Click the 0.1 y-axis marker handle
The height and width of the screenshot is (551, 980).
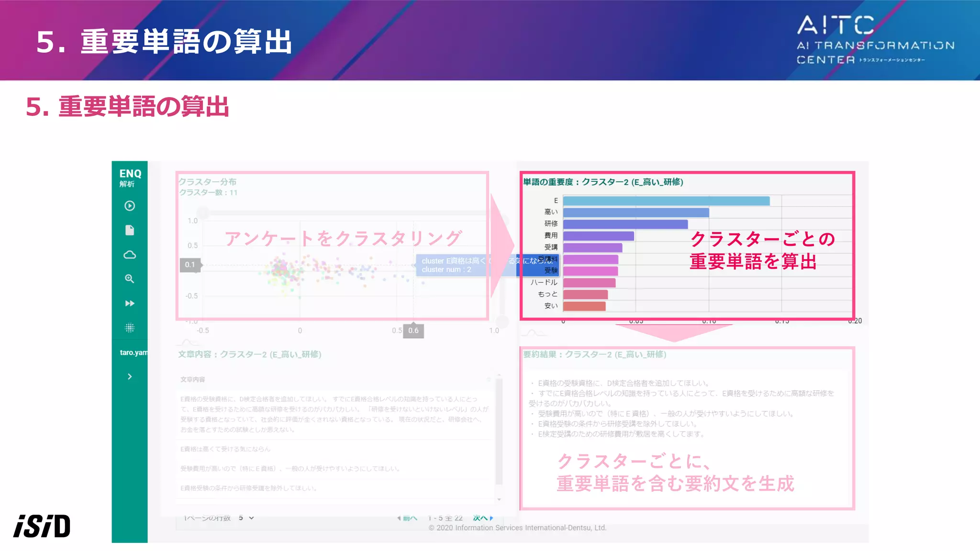(190, 264)
